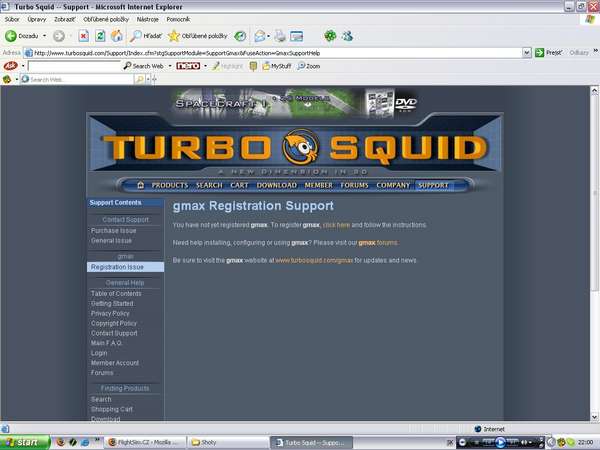Open FORUMS in site navigation
Screen dimensions: 600x450
click(354, 185)
